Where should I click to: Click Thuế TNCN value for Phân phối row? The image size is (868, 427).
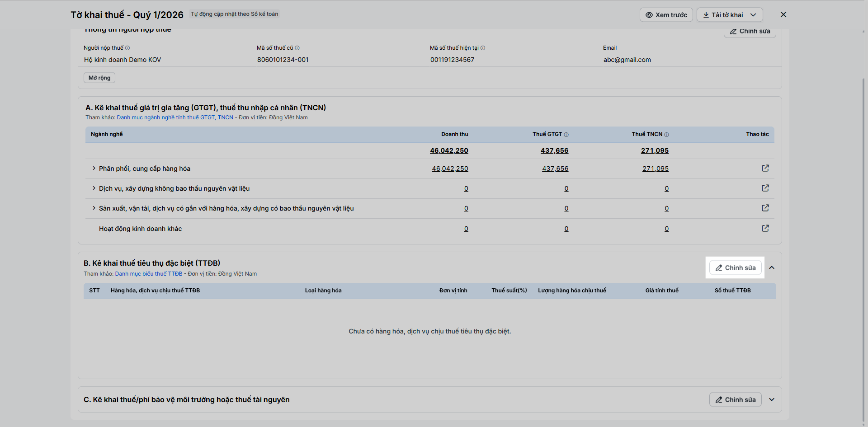[656, 169]
